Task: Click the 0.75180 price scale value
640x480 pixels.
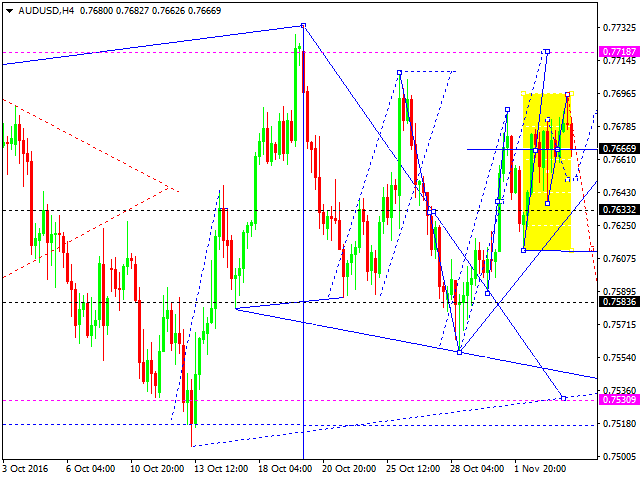Action: (619, 423)
